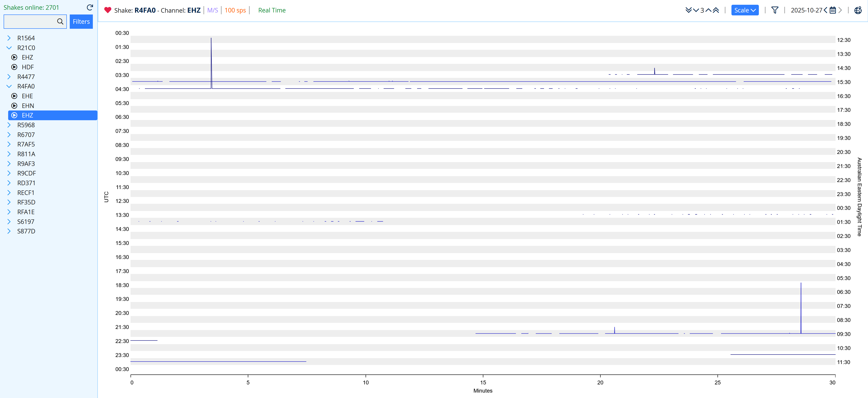
Task: Open the waveform filter funnel icon
Action: coord(775,10)
